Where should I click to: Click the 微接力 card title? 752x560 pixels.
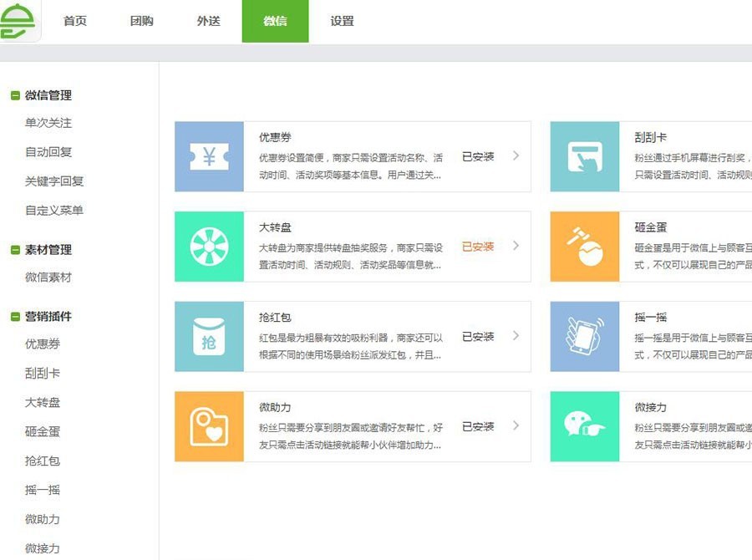[x=651, y=407]
